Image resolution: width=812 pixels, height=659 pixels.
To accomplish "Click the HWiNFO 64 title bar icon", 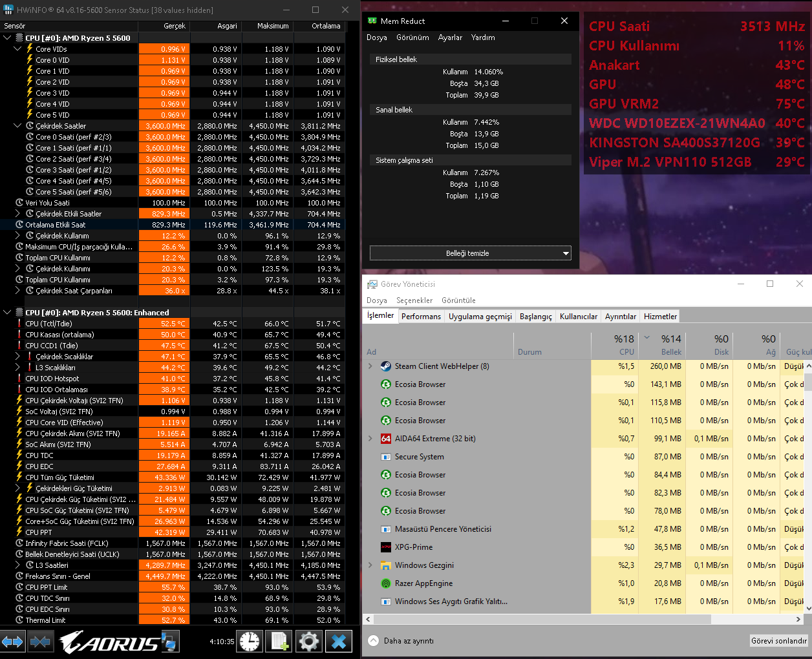I will click(8, 10).
